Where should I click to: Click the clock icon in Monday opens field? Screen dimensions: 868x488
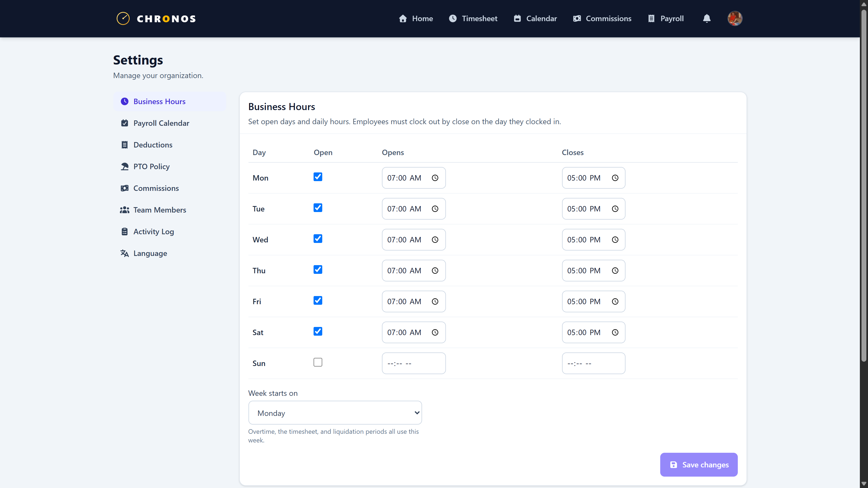(435, 178)
